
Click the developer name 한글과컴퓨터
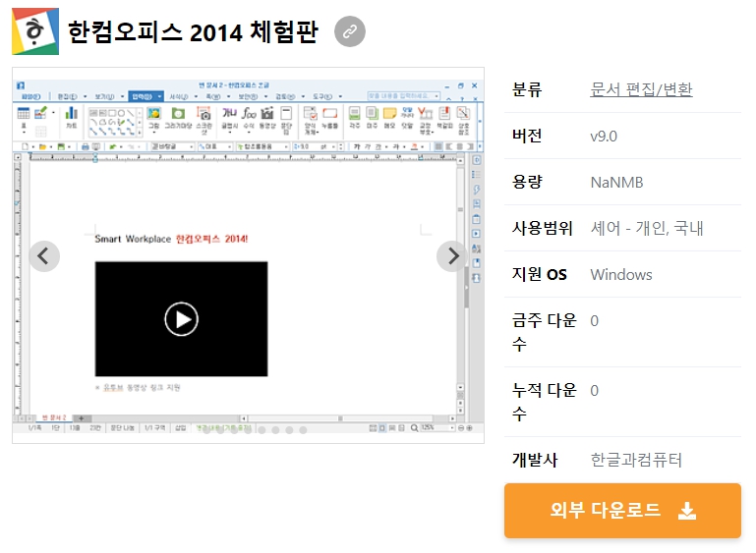636,460
